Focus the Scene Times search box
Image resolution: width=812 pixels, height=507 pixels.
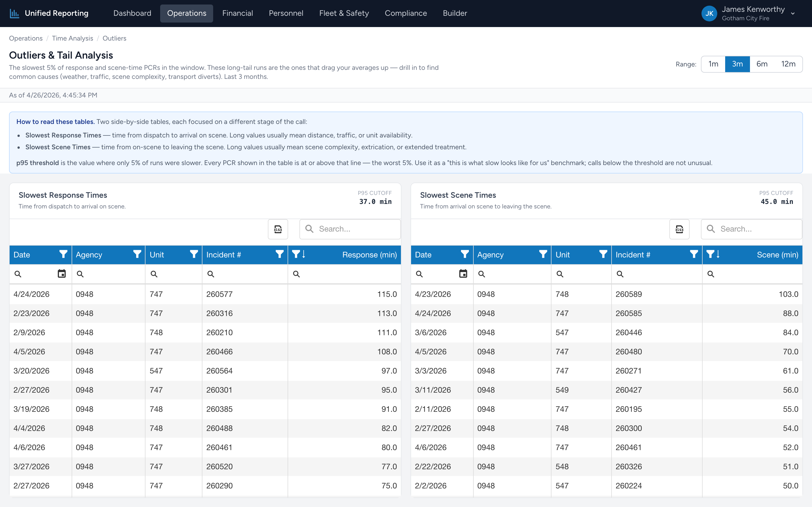(x=751, y=229)
